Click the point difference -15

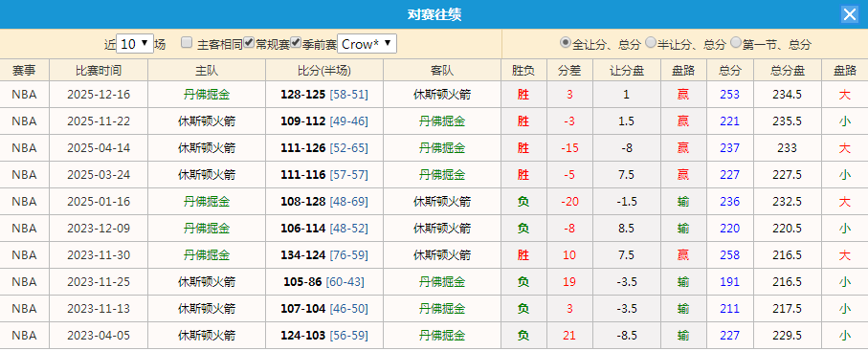point(569,148)
